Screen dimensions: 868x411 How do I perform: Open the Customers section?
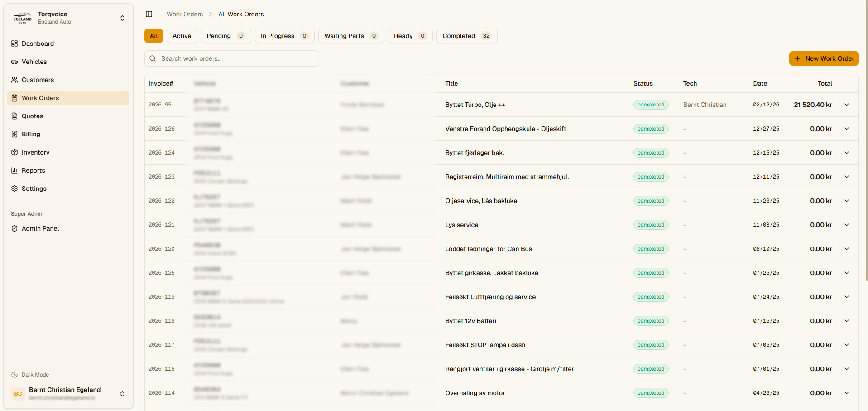[x=38, y=80]
